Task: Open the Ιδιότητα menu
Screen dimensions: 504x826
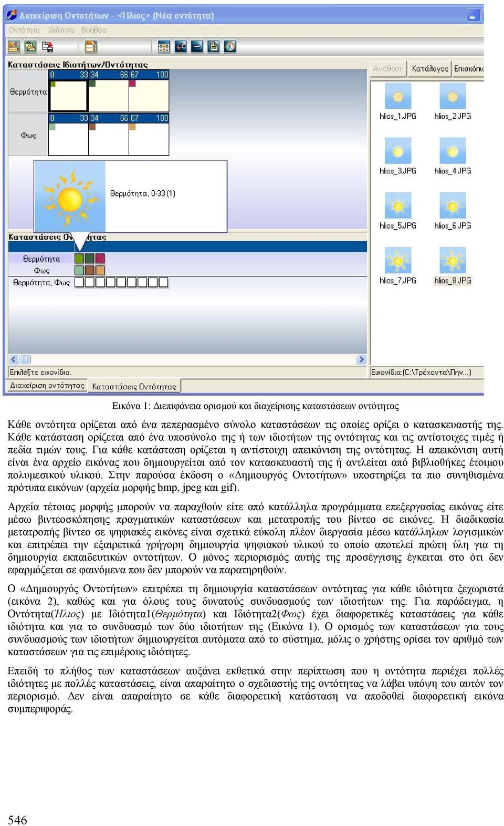Action: point(61,30)
